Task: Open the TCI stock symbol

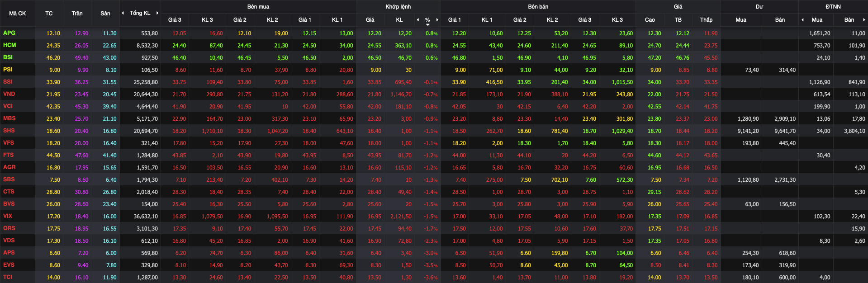Action: point(7,277)
